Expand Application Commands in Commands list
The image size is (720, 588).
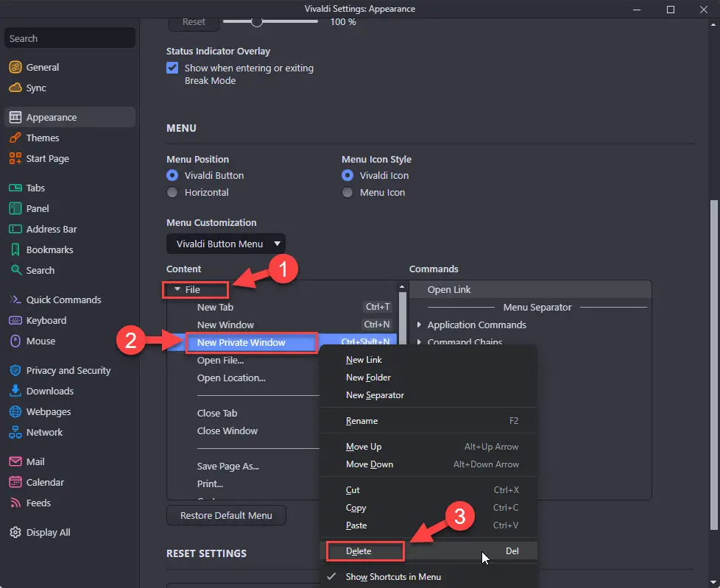[419, 325]
